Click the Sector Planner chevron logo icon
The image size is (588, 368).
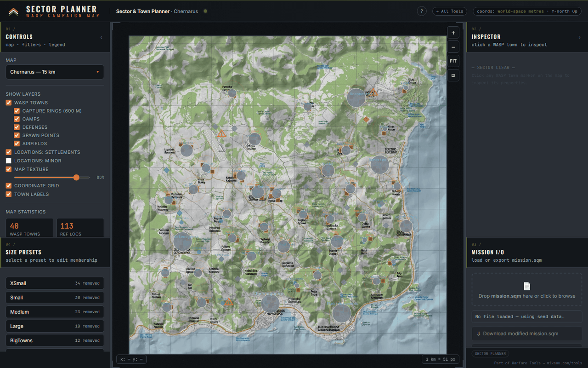13,11
